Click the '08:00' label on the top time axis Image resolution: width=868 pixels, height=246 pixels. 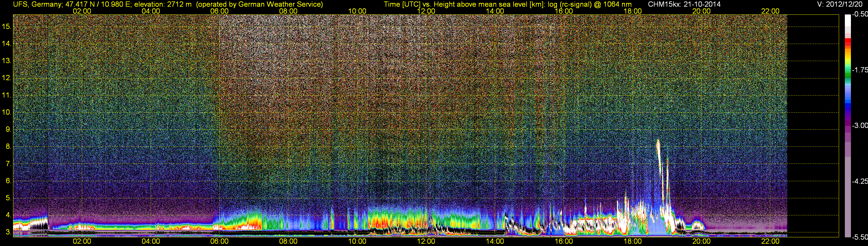click(288, 11)
